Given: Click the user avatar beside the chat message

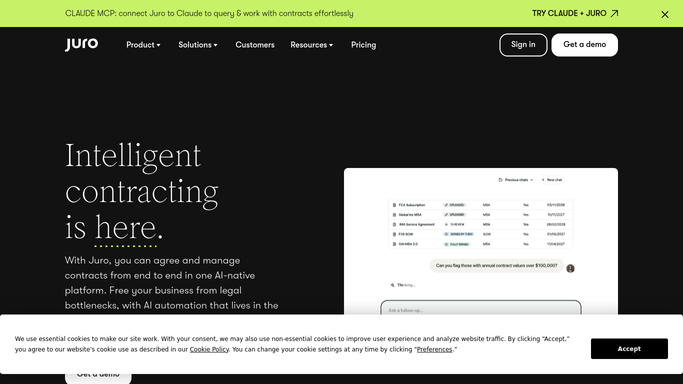Looking at the screenshot, I should 570,269.
